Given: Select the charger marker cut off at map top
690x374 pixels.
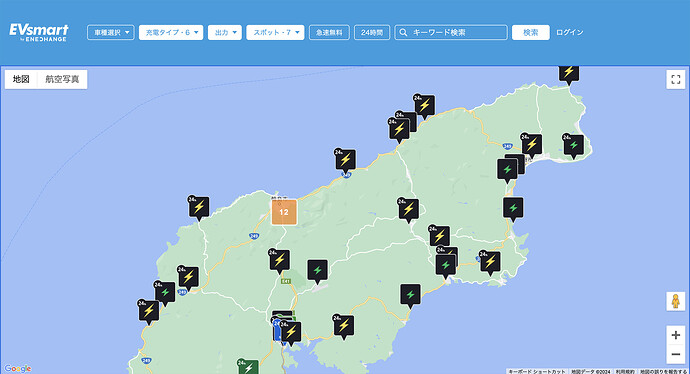Looking at the screenshot, I should tap(569, 74).
